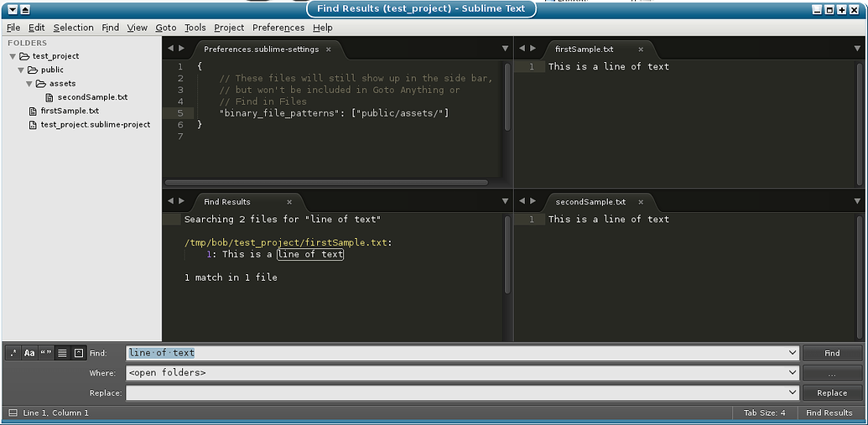Image resolution: width=868 pixels, height=425 pixels.
Task: Open the Replace field history dropdown
Action: click(x=792, y=393)
